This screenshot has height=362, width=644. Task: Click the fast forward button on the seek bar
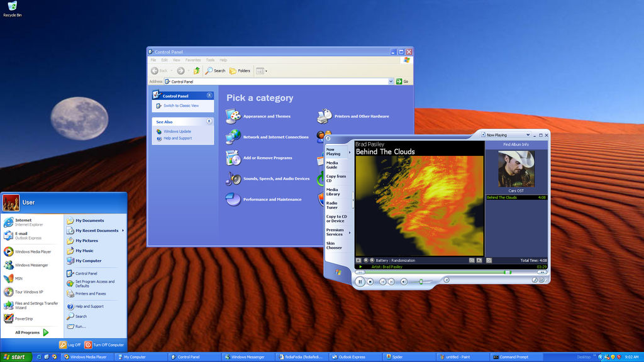click(x=542, y=272)
